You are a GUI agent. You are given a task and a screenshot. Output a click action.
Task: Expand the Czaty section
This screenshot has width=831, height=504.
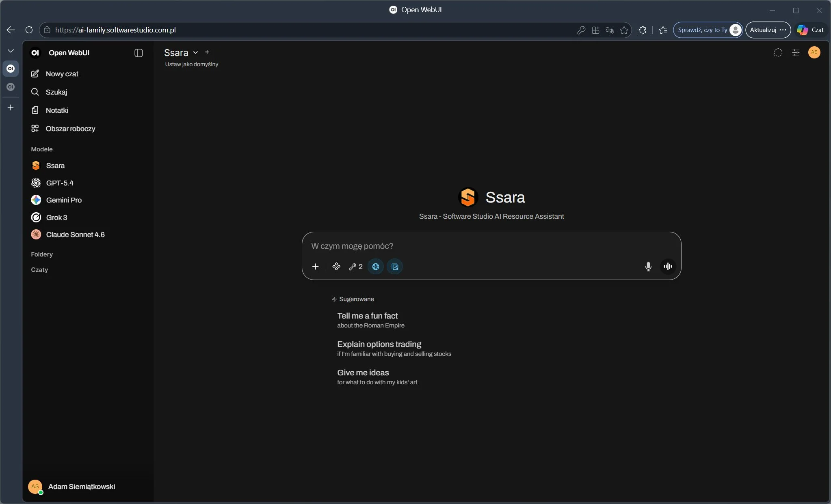coord(39,270)
